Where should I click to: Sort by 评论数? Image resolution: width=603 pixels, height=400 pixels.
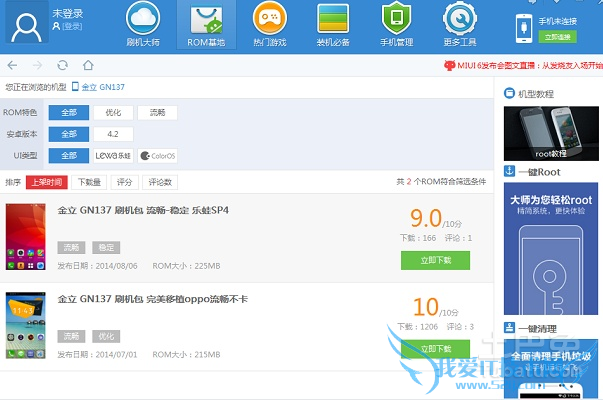click(160, 182)
